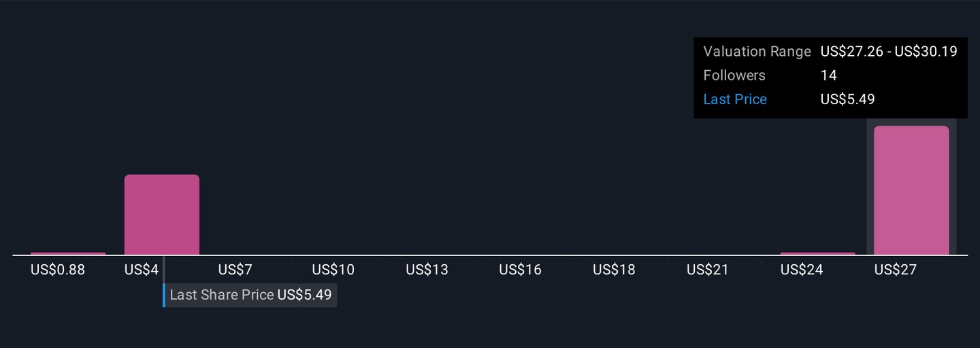The height and width of the screenshot is (348, 980).
Task: Select the US$18 axis label
Action: click(614, 270)
